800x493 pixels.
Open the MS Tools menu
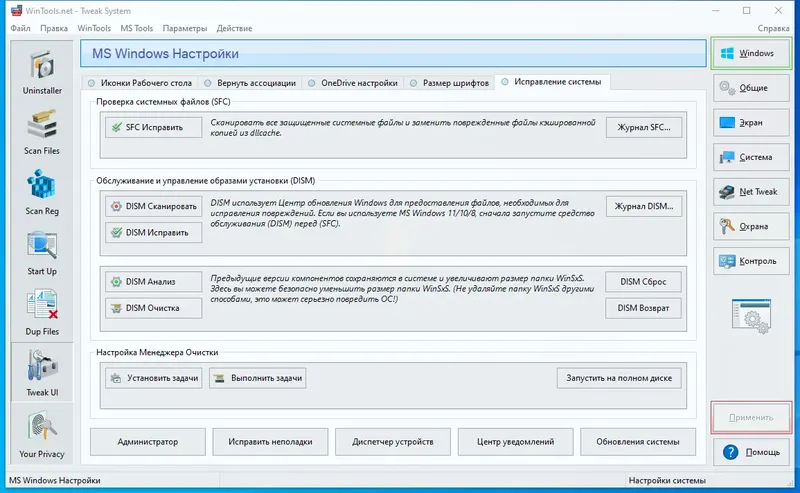click(x=137, y=29)
